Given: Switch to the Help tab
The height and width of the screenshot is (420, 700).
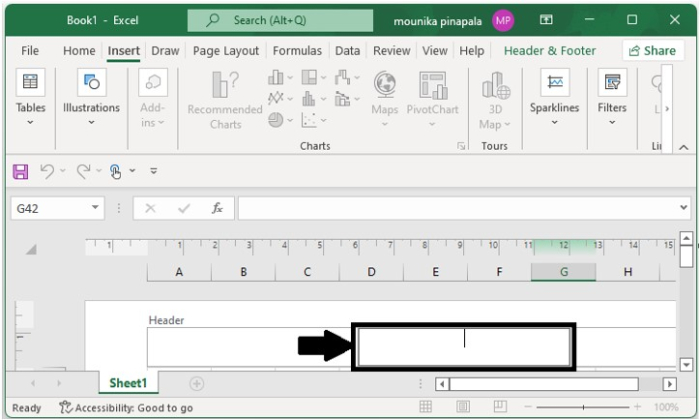Looking at the screenshot, I should tap(472, 50).
